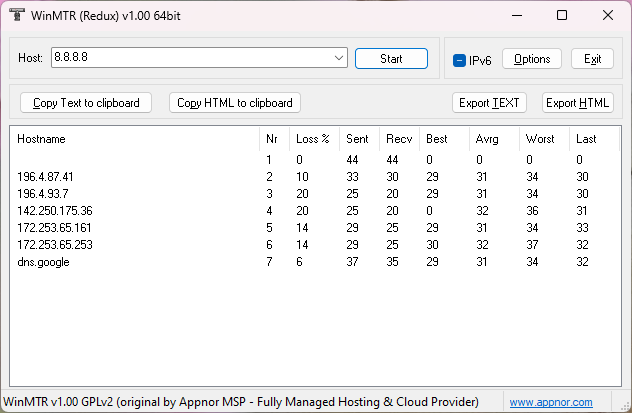Image resolution: width=632 pixels, height=413 pixels.
Task: Select the 172.253.65.253 hop row
Action: click(315, 245)
